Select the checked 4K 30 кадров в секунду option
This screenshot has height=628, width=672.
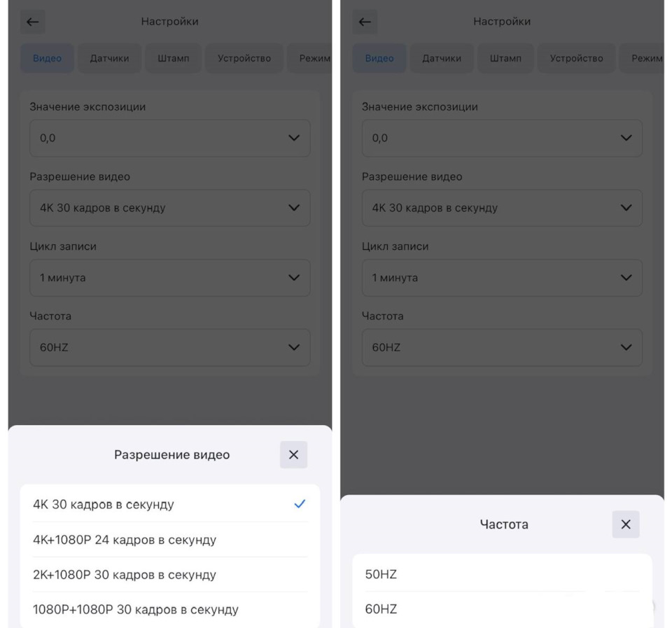(169, 504)
